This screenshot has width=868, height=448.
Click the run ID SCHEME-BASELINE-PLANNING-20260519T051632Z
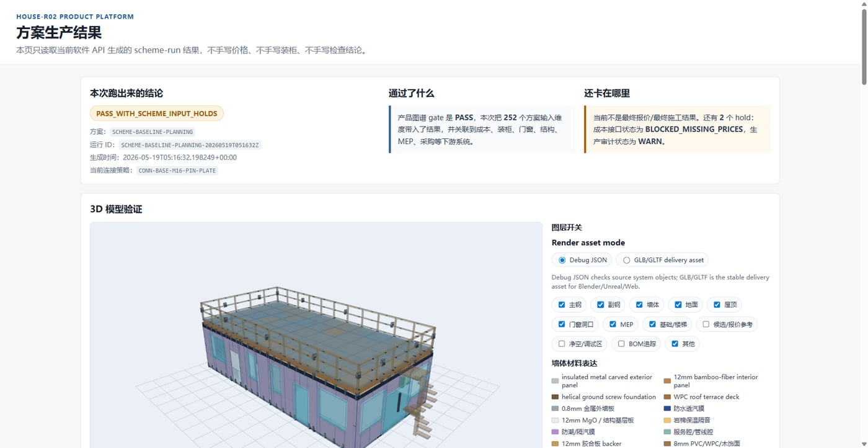190,145
